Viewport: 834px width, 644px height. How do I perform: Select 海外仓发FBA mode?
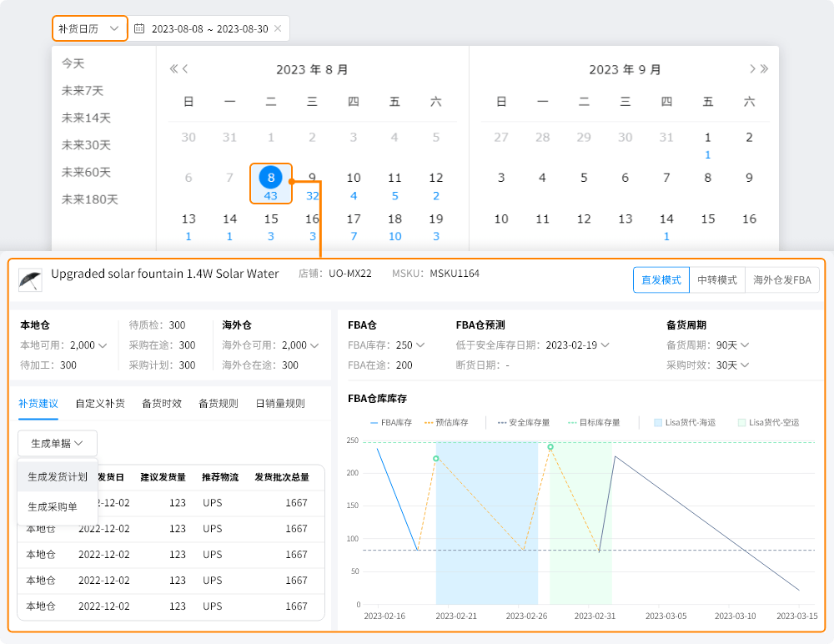782,280
